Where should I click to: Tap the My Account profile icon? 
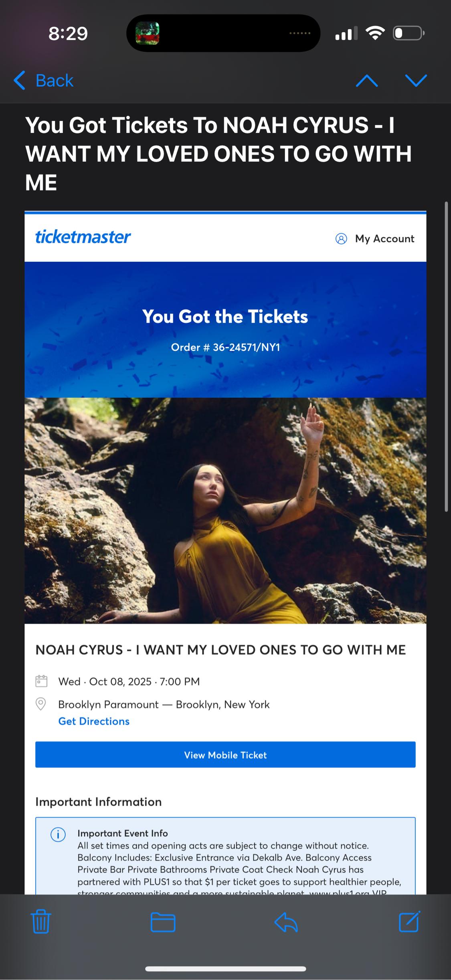tap(341, 239)
